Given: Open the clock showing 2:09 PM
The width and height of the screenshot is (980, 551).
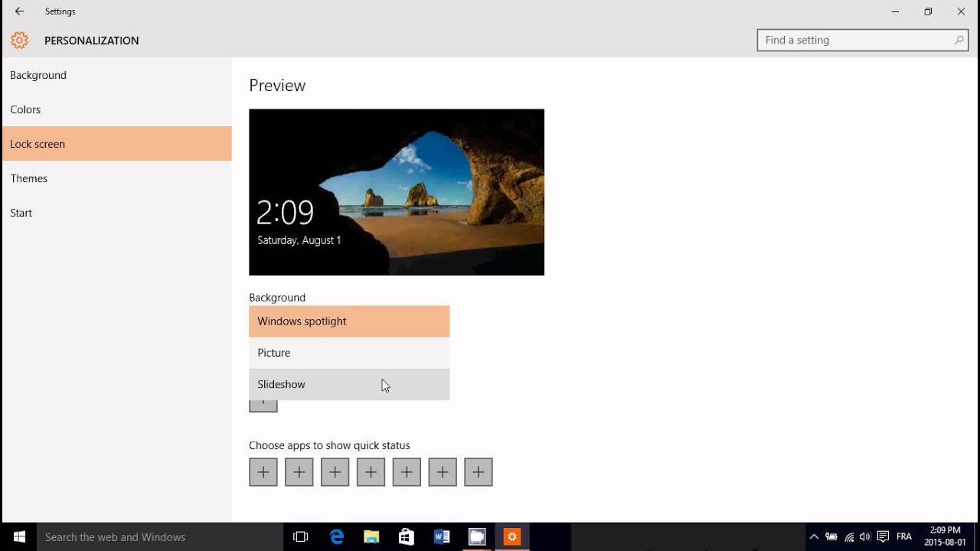Looking at the screenshot, I should [945, 536].
